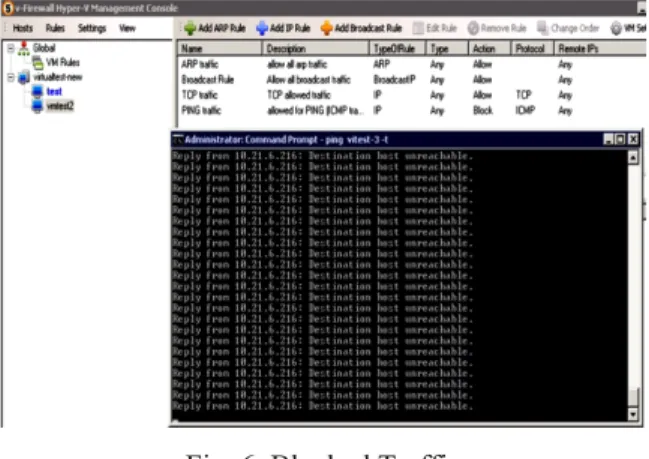This screenshot has width=649, height=459.
Task: Select the vmtest2 virtual machine
Action: click(x=60, y=106)
